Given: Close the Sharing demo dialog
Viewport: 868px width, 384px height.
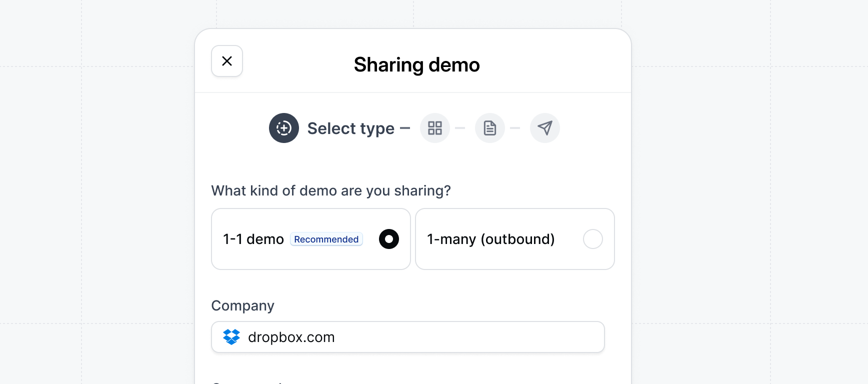Looking at the screenshot, I should pyautogui.click(x=227, y=61).
